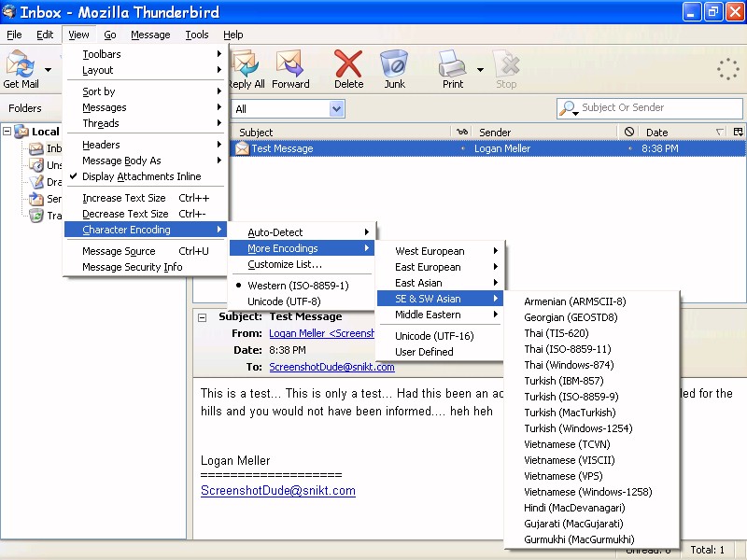747x560 pixels.
Task: Expand the Auto-Detect submenu
Action: click(302, 232)
